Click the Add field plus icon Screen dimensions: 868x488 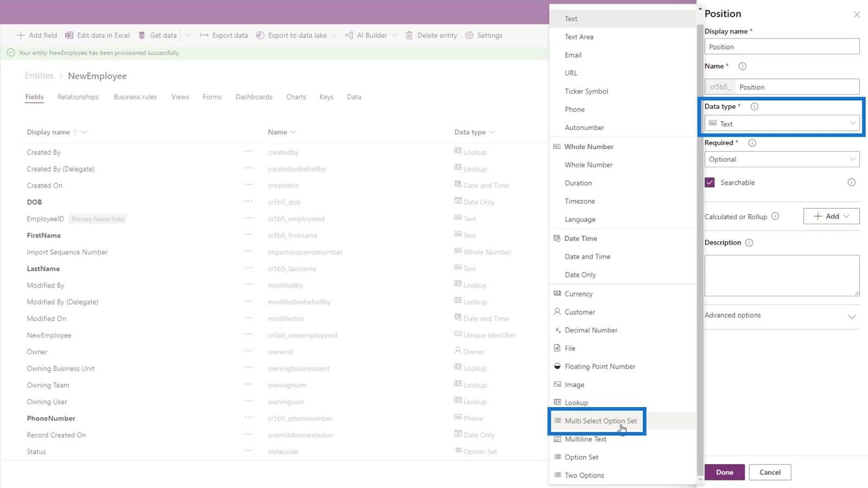(21, 35)
